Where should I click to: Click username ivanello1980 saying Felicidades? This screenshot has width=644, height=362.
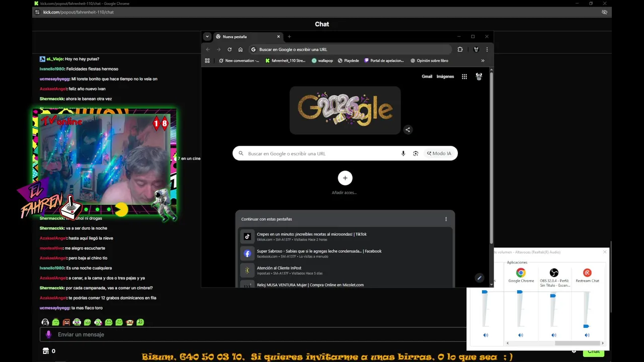pos(52,69)
